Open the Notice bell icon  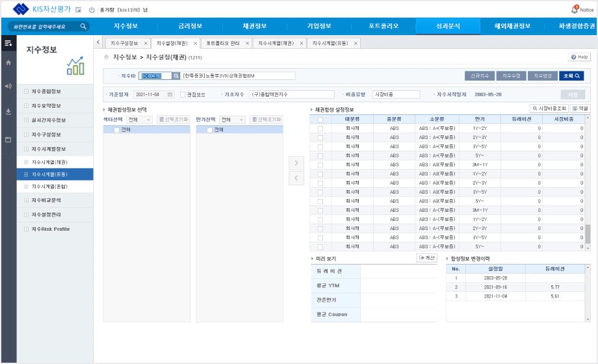[575, 10]
